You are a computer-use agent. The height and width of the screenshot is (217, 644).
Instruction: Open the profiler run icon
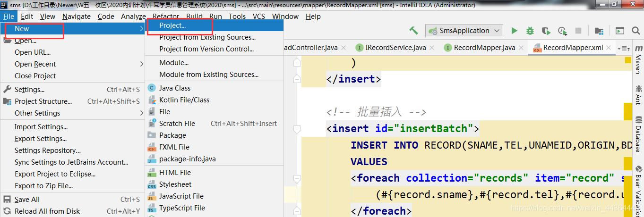(562, 31)
